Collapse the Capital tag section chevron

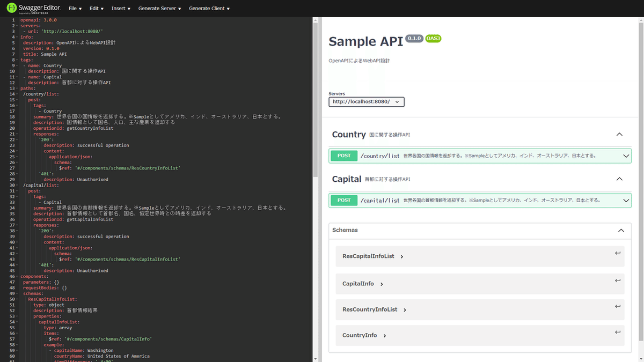[x=619, y=179]
